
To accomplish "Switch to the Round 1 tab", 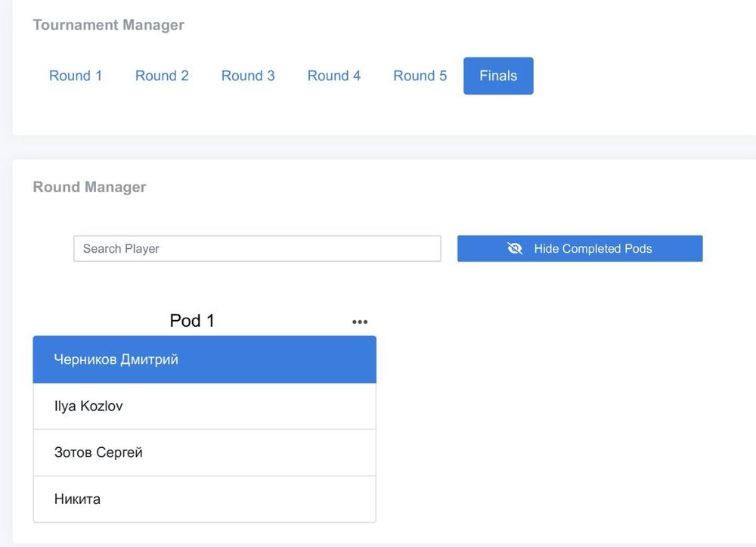I will pyautogui.click(x=76, y=76).
